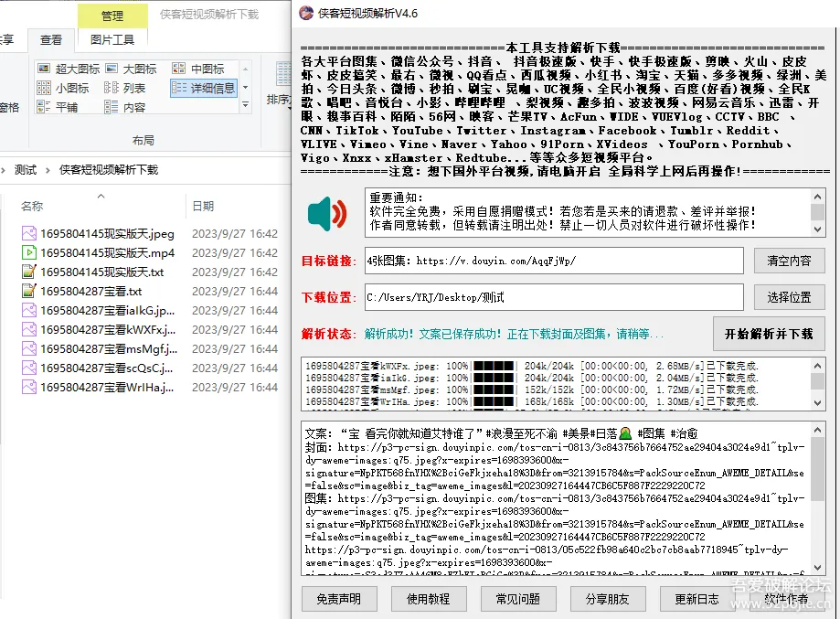Open the 常见问题 FAQ button

coord(518,599)
